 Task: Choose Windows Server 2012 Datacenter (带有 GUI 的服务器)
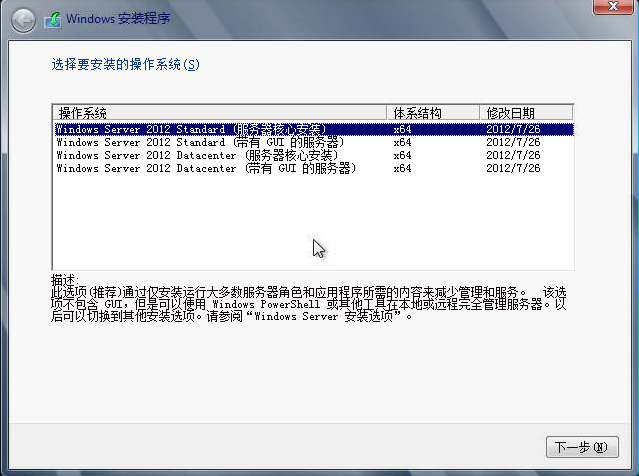(206, 168)
